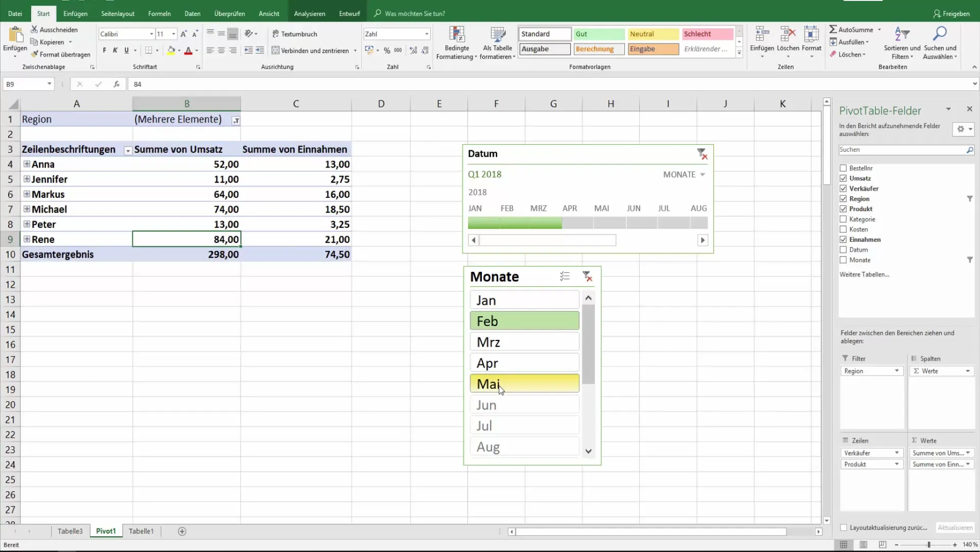Screen dimensions: 980x552
Task: Open Verkäufer field dropdown in Zeilen
Action: pos(897,453)
